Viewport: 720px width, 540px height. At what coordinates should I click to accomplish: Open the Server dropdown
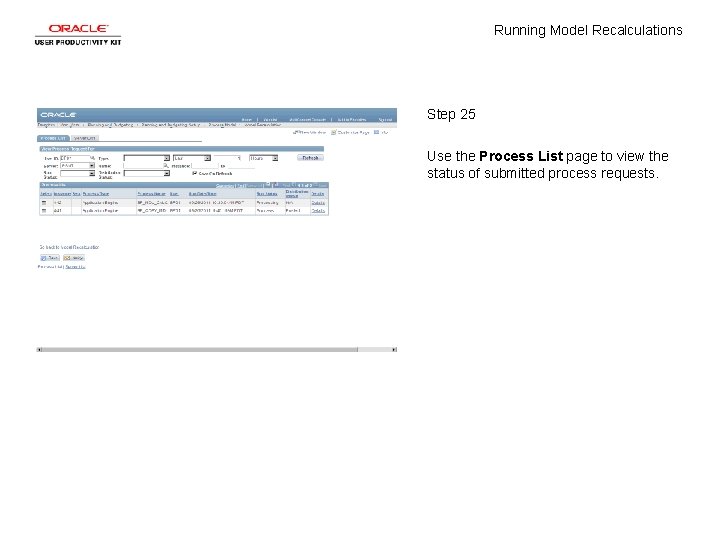[x=78, y=165]
